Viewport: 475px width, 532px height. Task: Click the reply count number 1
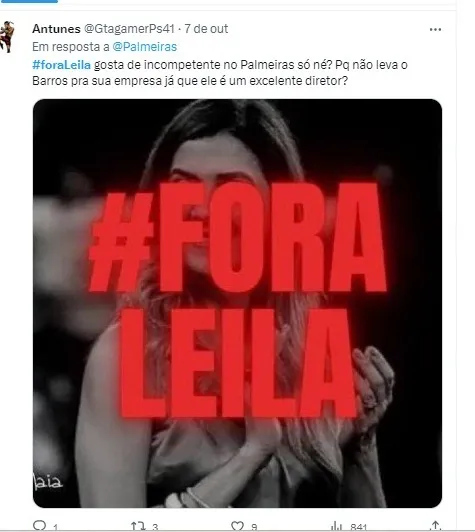pos(55,527)
